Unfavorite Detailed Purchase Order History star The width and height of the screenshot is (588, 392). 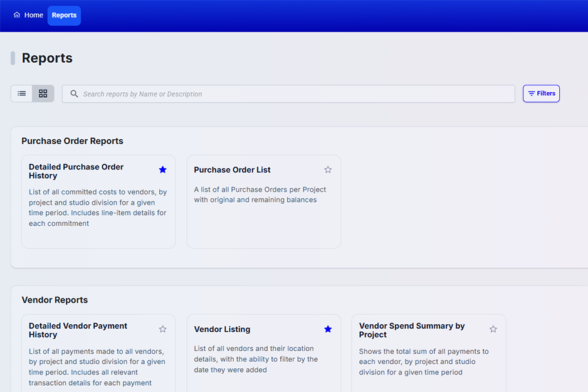click(162, 170)
